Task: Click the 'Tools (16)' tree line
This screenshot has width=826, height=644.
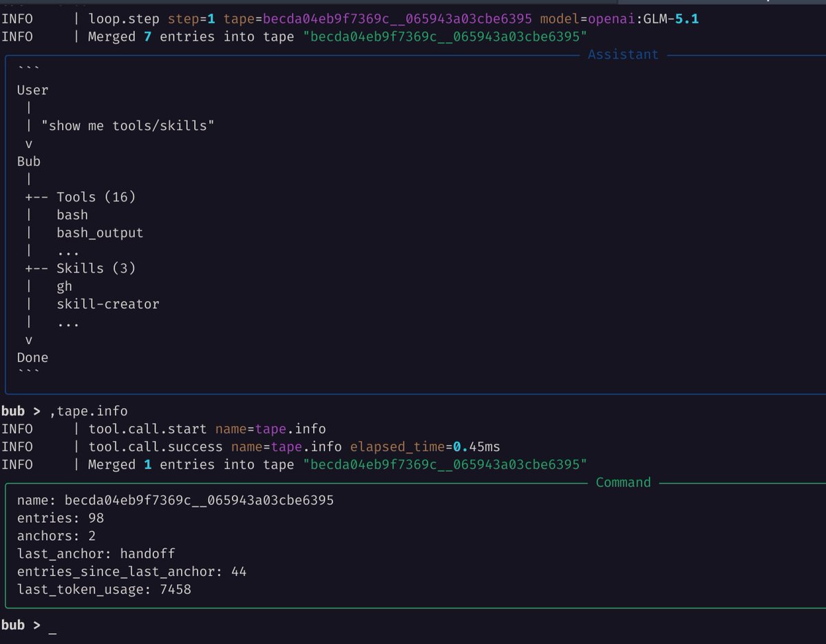Action: [x=96, y=197]
